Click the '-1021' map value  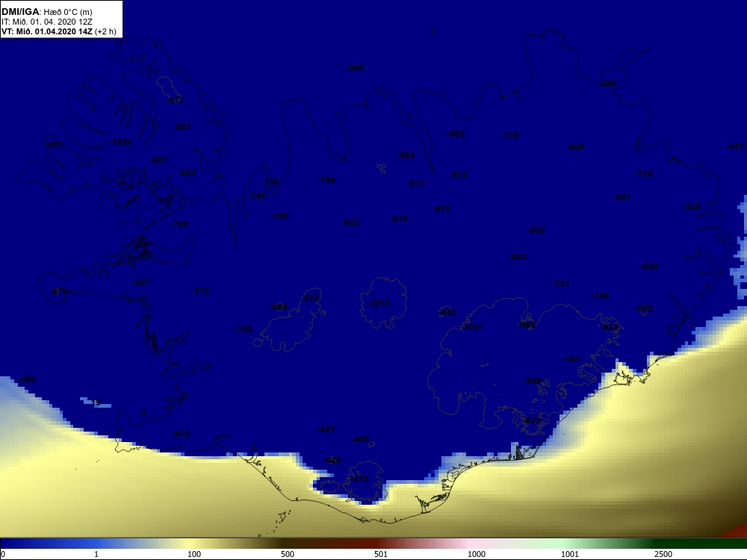click(472, 327)
